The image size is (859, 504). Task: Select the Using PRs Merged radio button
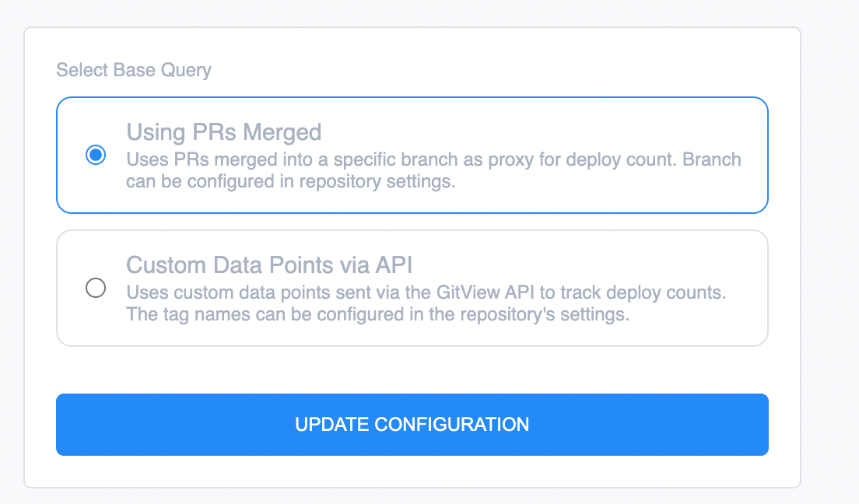click(x=96, y=155)
